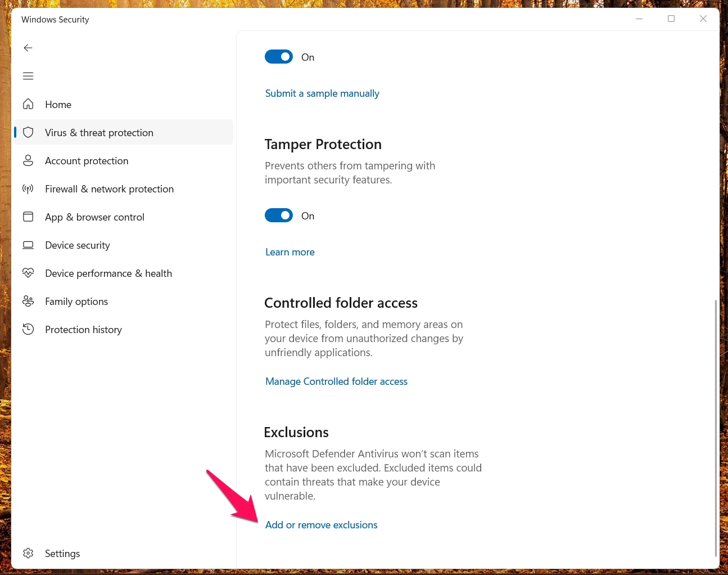Open the hamburger navigation menu icon

pyautogui.click(x=28, y=76)
